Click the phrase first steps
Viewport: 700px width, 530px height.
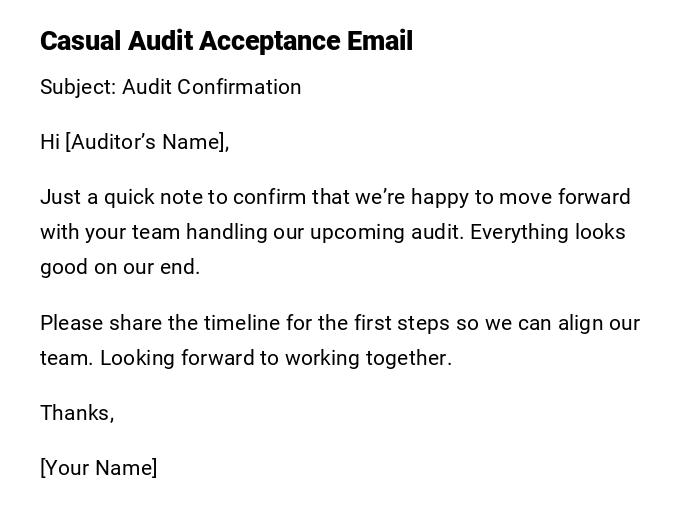[x=403, y=323]
